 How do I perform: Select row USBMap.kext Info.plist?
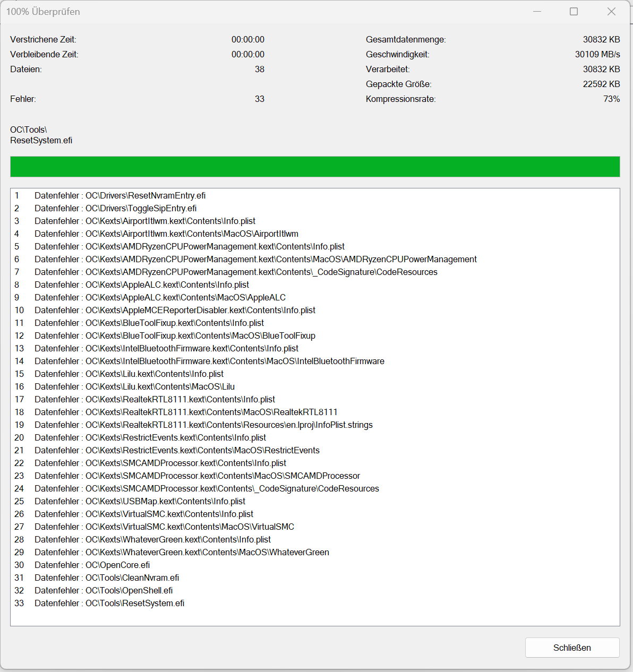(315, 501)
